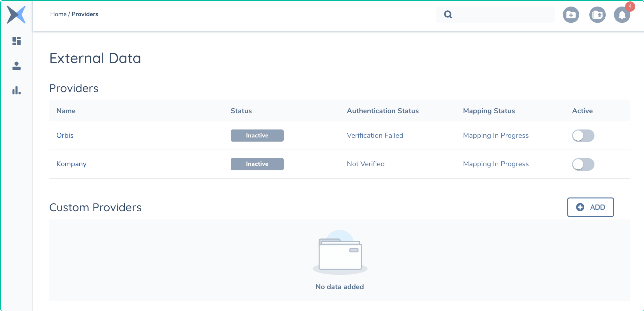
Task: Open the Orbis provider link
Action: (65, 135)
